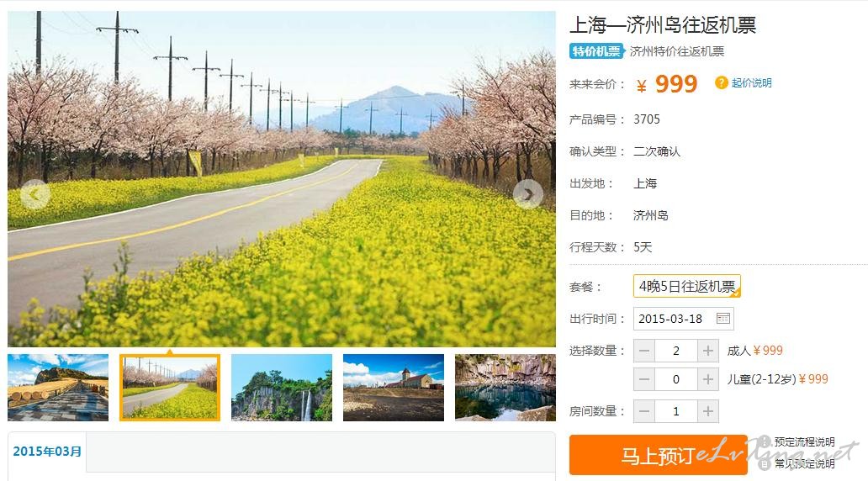Select the 4晚5日往返机票 package option
The image size is (868, 481).
pyautogui.click(x=687, y=286)
